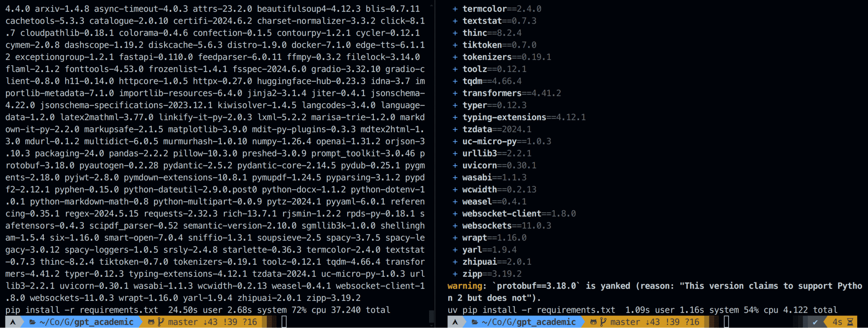Click '↓43' behind count in left pane prompt
This screenshot has width=868, height=328.
tap(210, 322)
